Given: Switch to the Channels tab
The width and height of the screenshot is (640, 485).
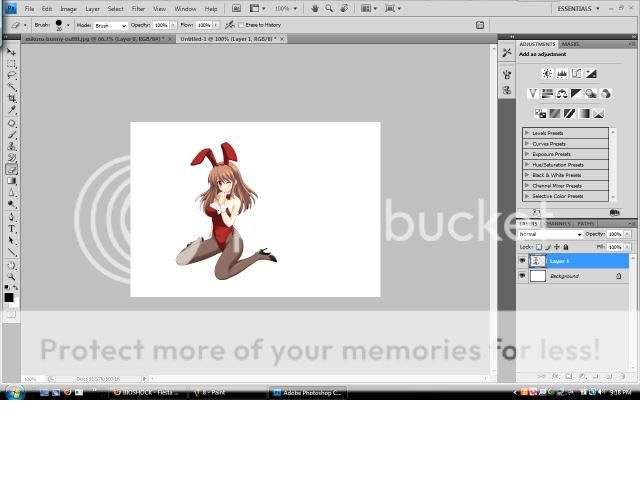Looking at the screenshot, I should (558, 223).
